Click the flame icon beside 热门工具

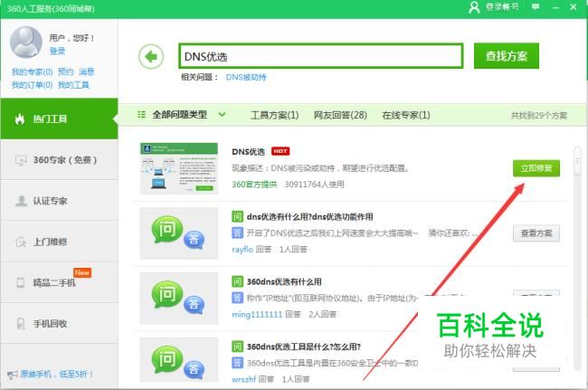pyautogui.click(x=20, y=119)
